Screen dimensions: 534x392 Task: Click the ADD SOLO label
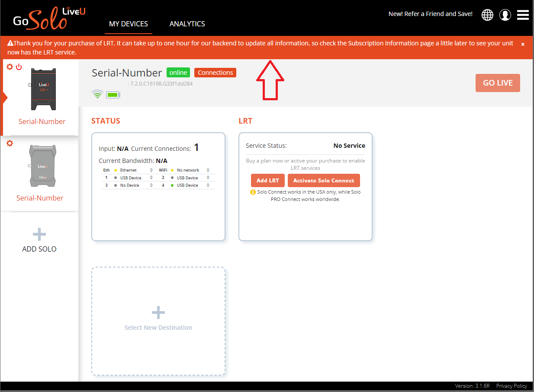[39, 249]
